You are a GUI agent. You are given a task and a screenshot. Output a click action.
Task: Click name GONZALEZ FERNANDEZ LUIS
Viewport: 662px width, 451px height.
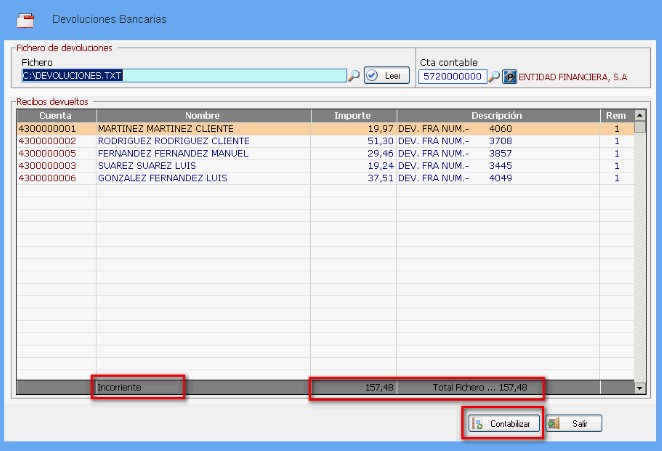[163, 178]
